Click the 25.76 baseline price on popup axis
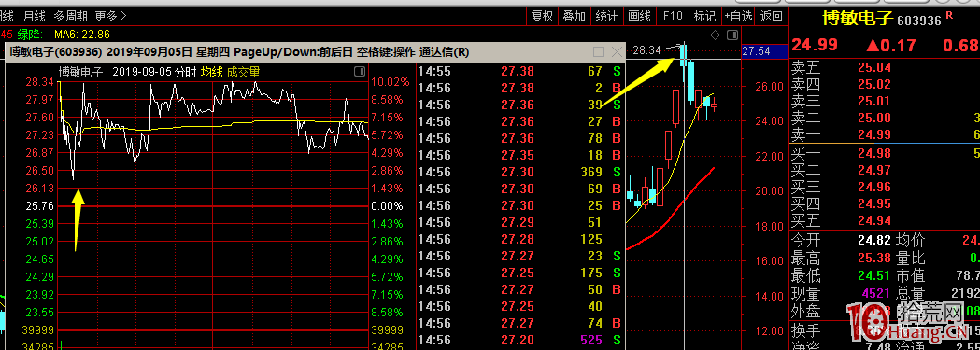 point(39,206)
